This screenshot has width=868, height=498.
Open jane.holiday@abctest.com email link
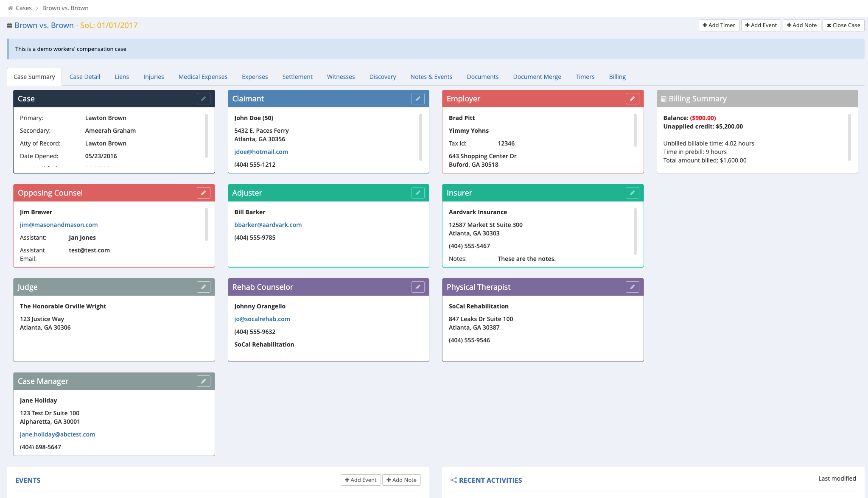(x=57, y=434)
